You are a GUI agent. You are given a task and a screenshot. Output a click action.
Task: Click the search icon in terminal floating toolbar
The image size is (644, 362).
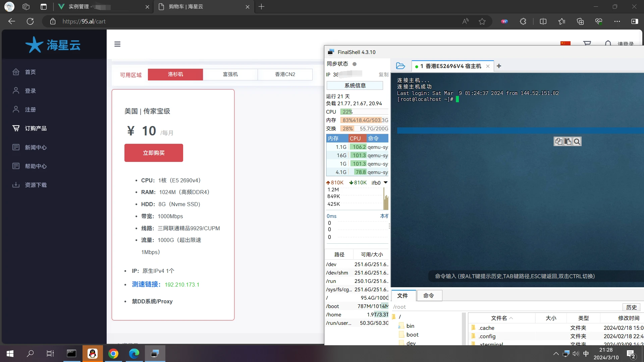(577, 141)
